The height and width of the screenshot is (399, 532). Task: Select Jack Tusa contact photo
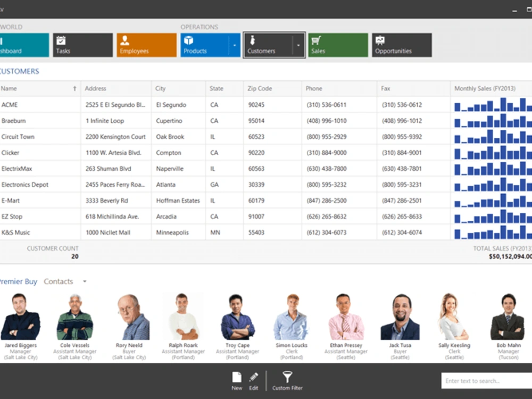coord(400,317)
